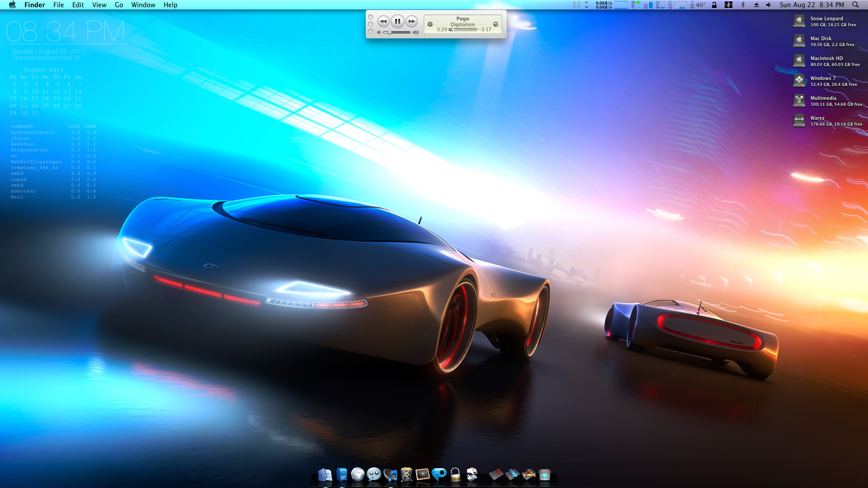Click the return arrow in iTunes display
Viewport: 868px width, 488px height.
pos(495,24)
